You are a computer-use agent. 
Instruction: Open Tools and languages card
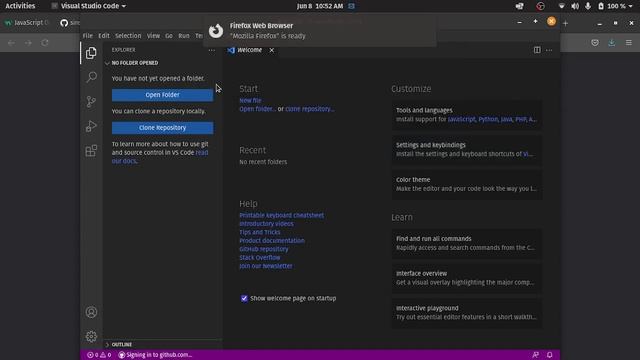click(x=467, y=115)
